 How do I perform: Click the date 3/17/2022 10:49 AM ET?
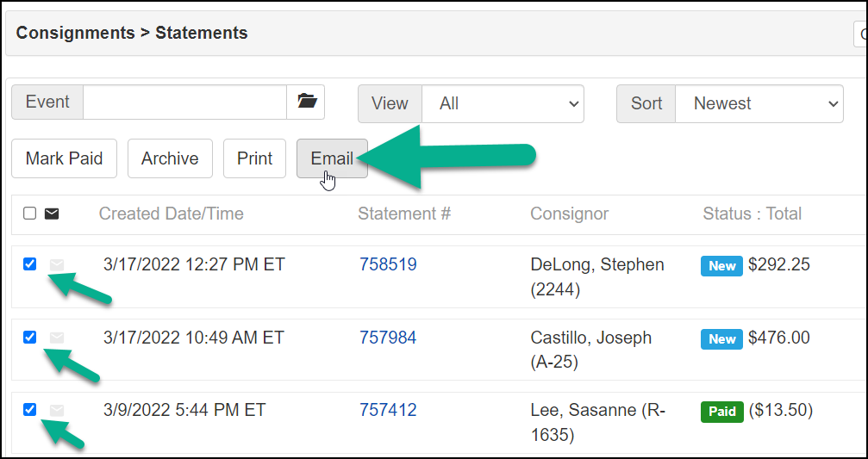tap(194, 338)
